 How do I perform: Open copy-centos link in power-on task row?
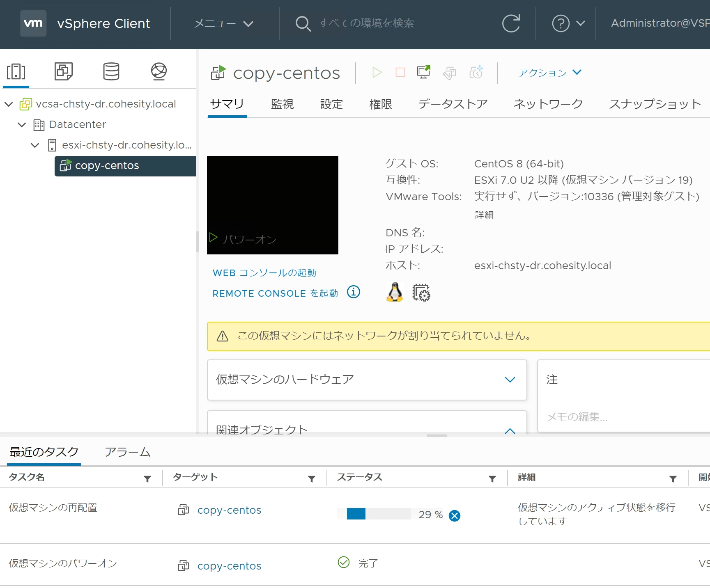229,566
